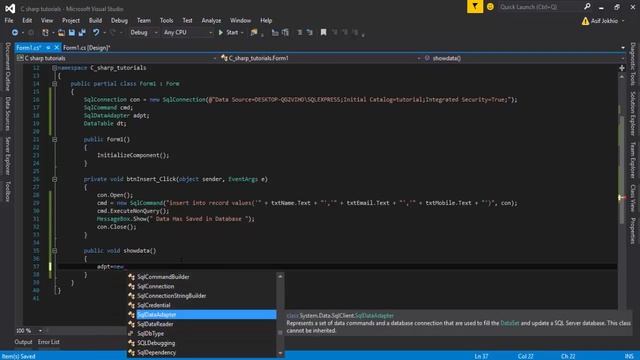
Task: Select SqlDbType in the IntelliSense list
Action: point(202,333)
